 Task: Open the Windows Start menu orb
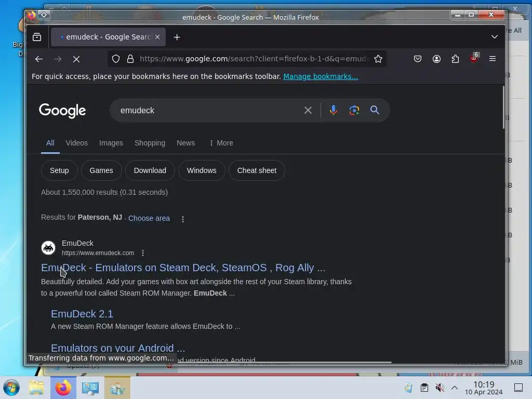(x=11, y=388)
